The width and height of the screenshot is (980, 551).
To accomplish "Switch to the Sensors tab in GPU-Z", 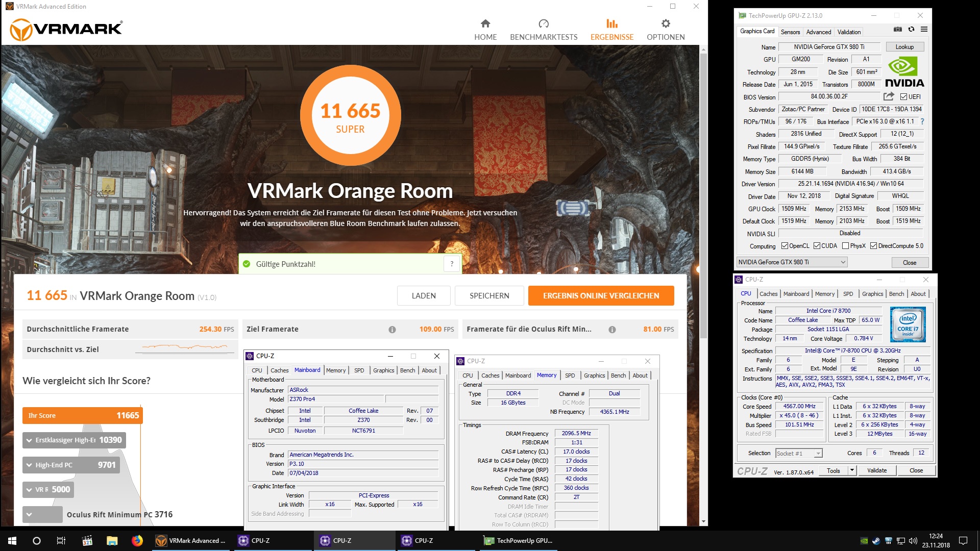I will pos(790,32).
